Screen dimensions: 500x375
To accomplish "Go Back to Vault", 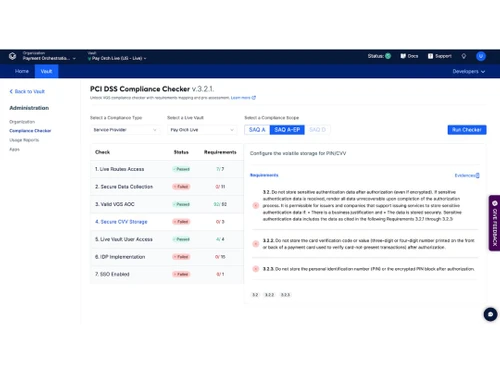I will coord(27,91).
